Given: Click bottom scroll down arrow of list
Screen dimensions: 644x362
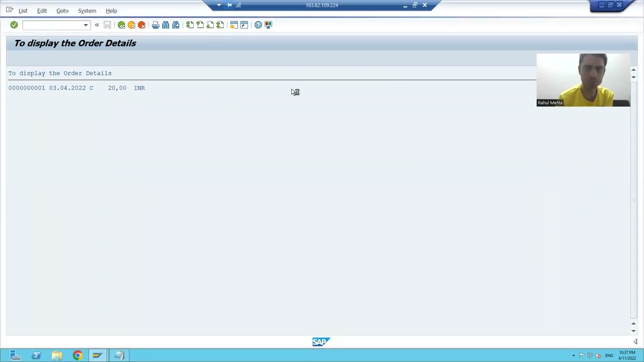Looking at the screenshot, I should (633, 331).
